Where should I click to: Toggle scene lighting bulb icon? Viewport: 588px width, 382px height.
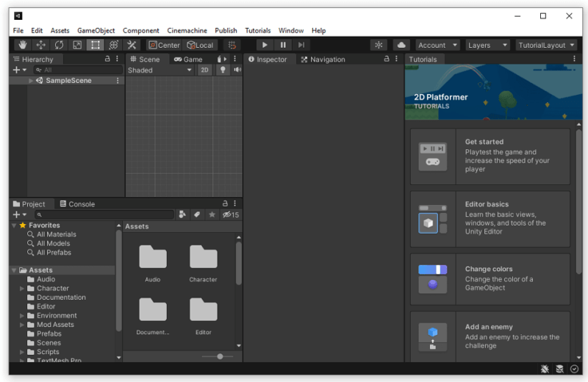tap(223, 70)
